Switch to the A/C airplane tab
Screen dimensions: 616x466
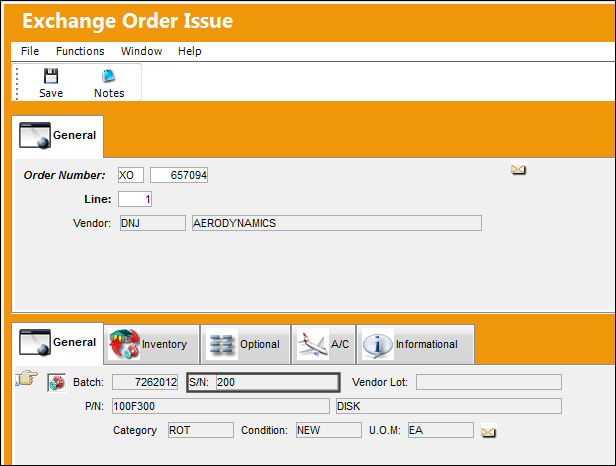coord(324,344)
